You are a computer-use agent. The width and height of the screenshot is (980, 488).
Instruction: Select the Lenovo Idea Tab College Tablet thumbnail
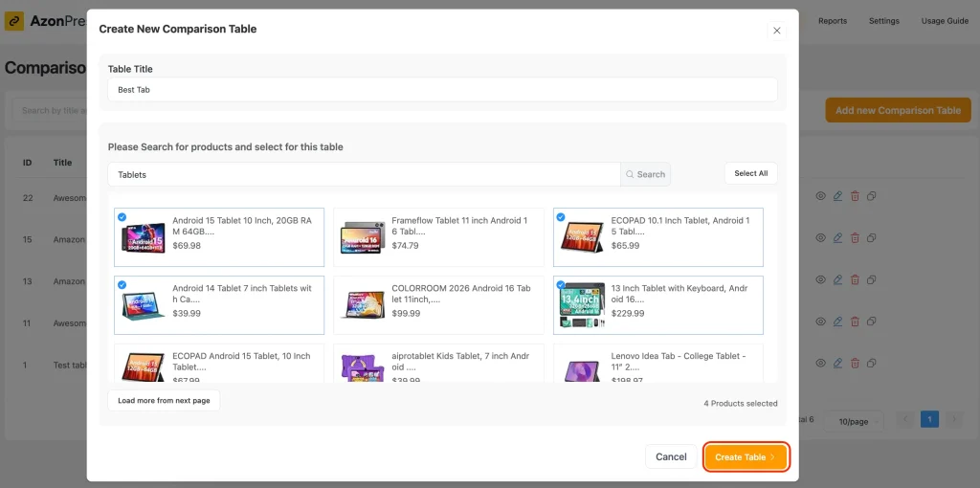pos(583,370)
